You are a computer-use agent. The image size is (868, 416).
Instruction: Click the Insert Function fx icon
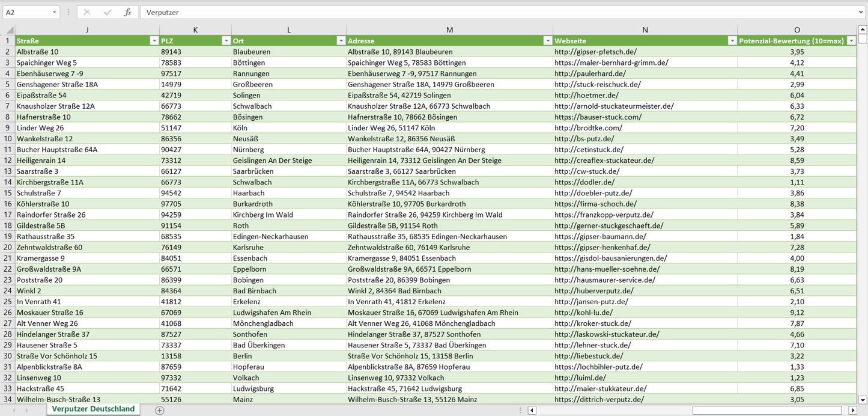(x=127, y=12)
